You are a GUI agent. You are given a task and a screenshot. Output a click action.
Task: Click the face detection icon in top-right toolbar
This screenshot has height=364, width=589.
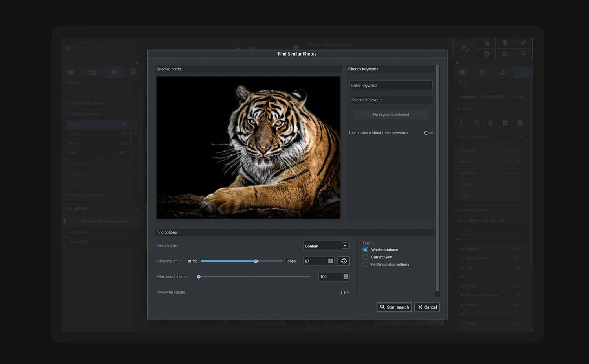pos(487,53)
